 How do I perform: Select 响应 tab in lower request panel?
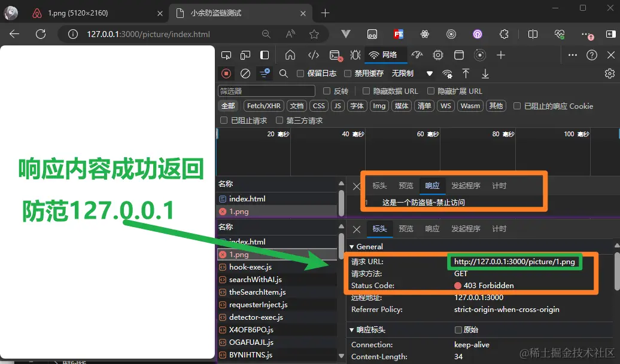(x=432, y=229)
